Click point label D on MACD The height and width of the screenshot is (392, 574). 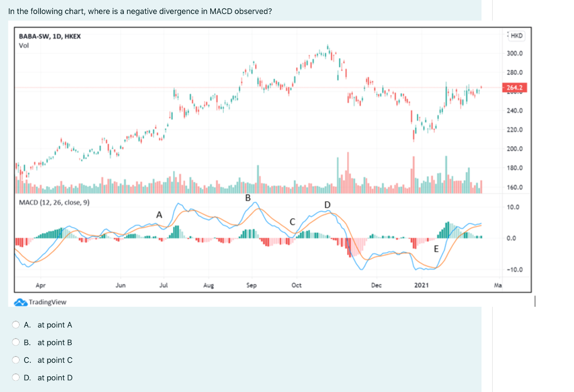[327, 205]
